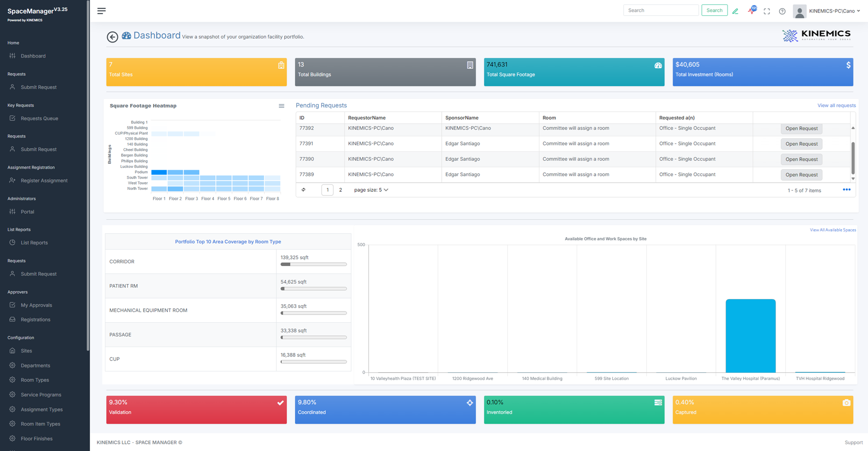
Task: Click the refresh icon in pending requests pager
Action: (303, 190)
